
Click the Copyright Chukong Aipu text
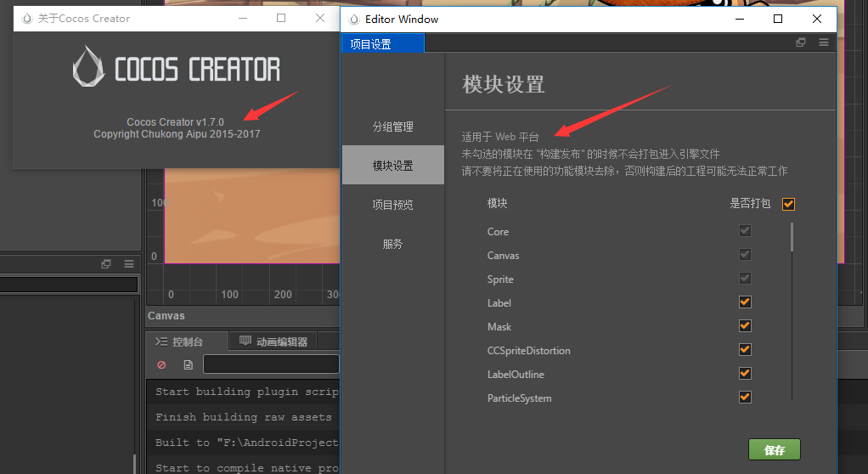(x=177, y=134)
